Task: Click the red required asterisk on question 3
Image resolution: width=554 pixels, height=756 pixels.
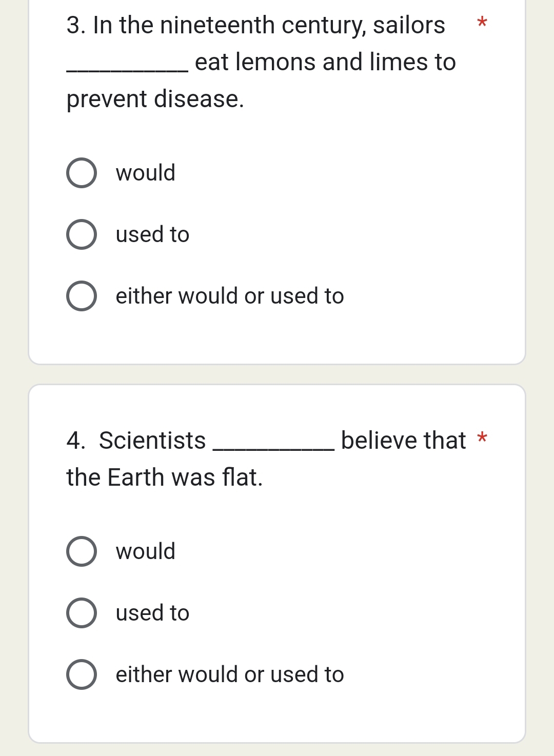Action: coord(482,23)
